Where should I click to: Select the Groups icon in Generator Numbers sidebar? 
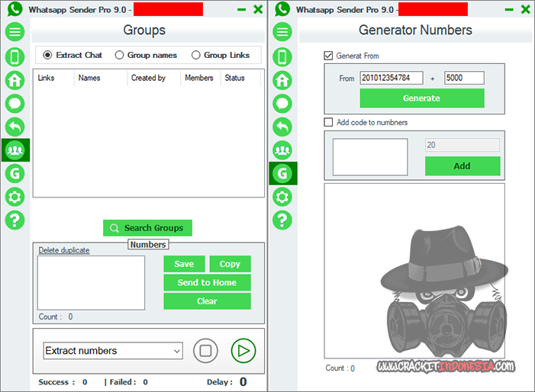(282, 149)
